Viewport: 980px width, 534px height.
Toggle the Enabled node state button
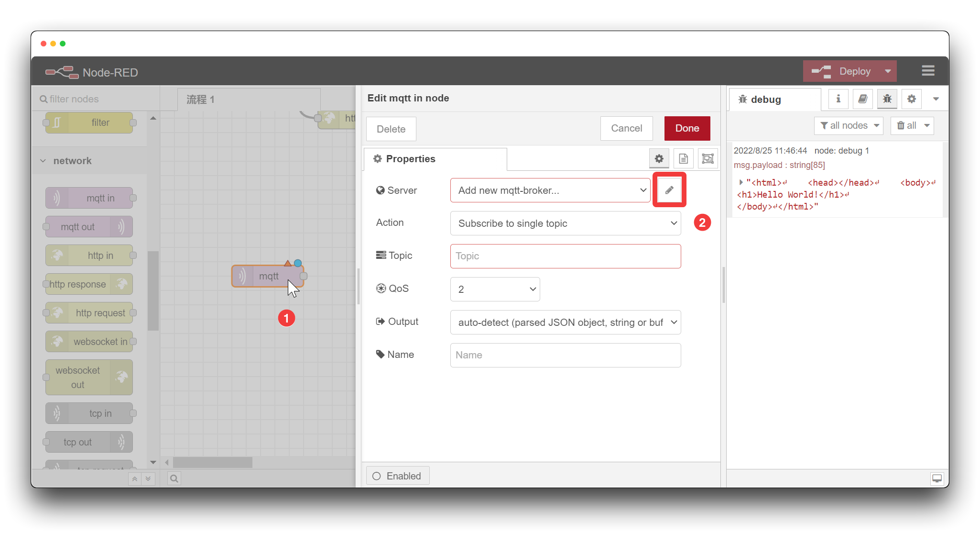click(x=398, y=476)
